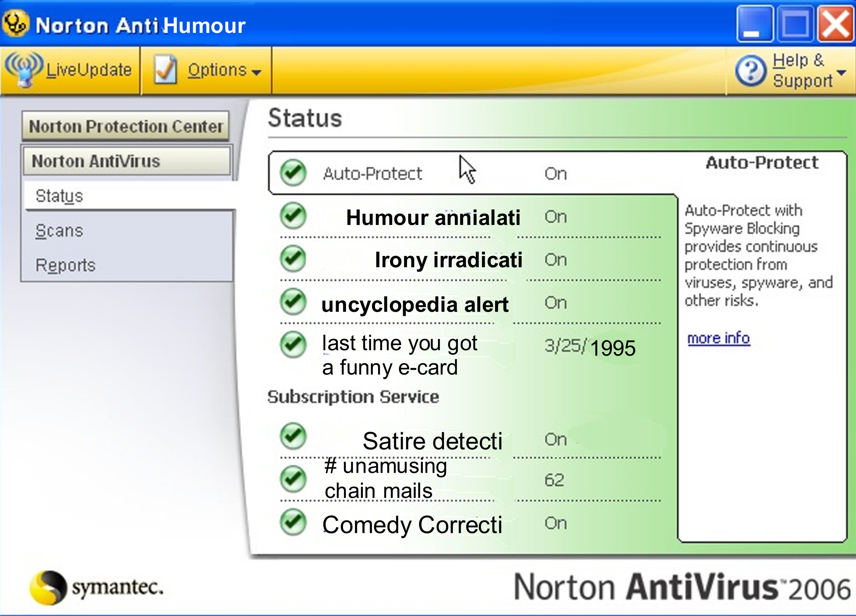Select the Norton AntiVirus panel button
Viewport: 856px width, 616px height.
[127, 161]
